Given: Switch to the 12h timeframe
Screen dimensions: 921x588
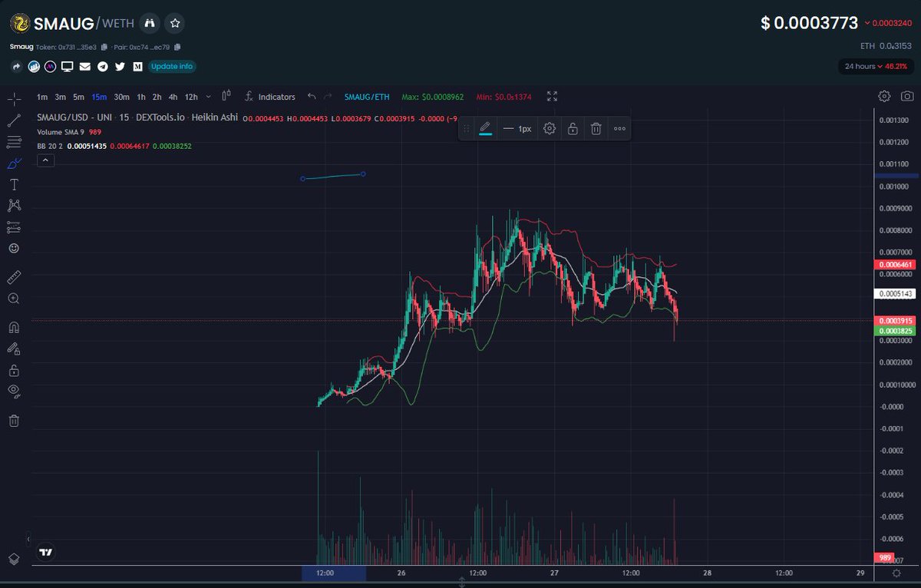Looking at the screenshot, I should (x=191, y=97).
